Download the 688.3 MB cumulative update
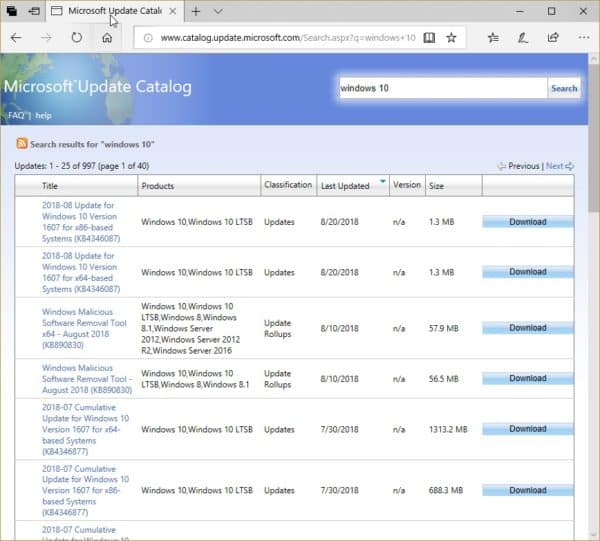This screenshot has width=600, height=541. pos(528,490)
